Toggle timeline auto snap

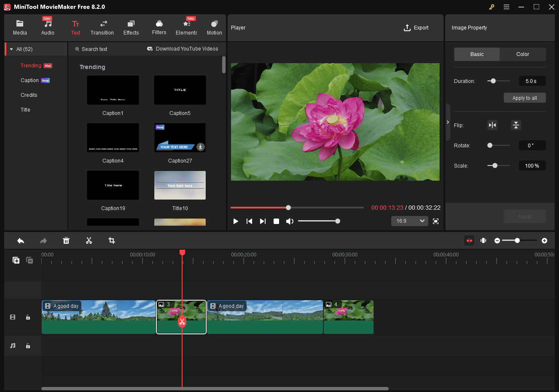click(x=469, y=240)
